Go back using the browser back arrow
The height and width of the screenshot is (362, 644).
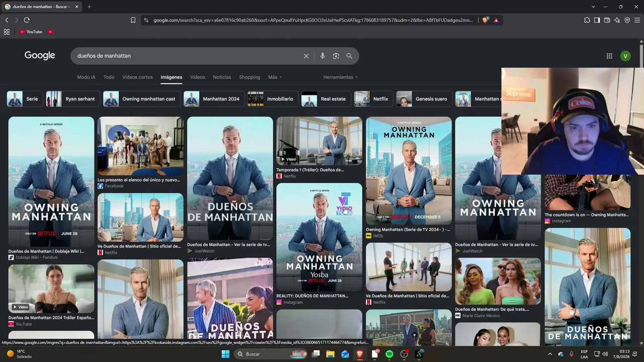[7, 20]
